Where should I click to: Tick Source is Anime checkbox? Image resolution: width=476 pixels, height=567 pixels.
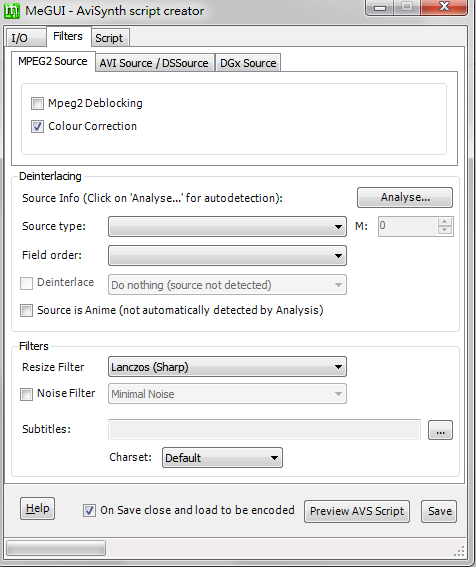[x=26, y=311]
